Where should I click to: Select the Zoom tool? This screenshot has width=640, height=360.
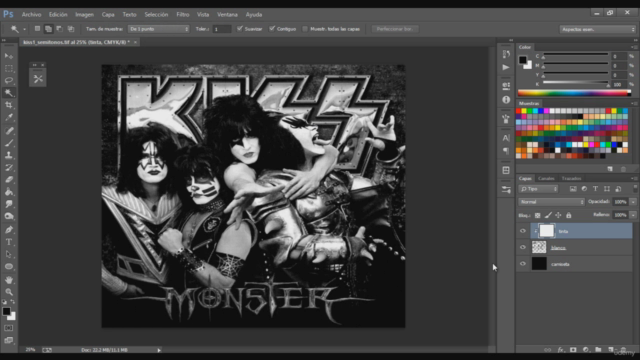[x=9, y=292]
